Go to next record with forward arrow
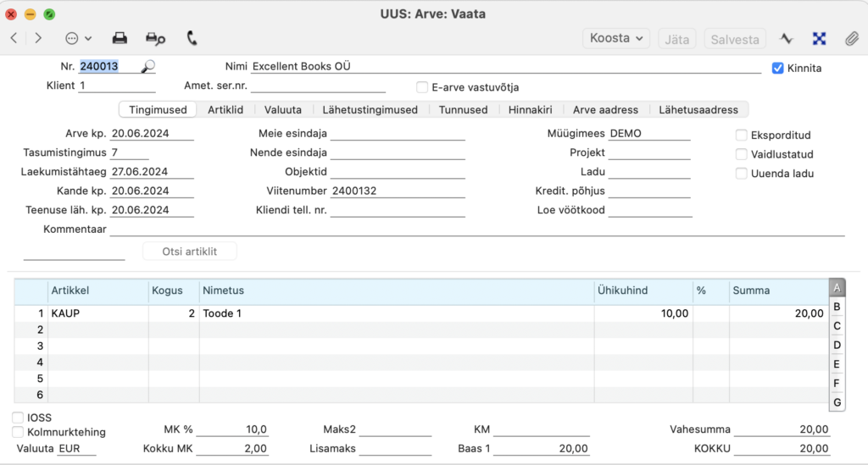The height and width of the screenshot is (465, 868). point(38,38)
